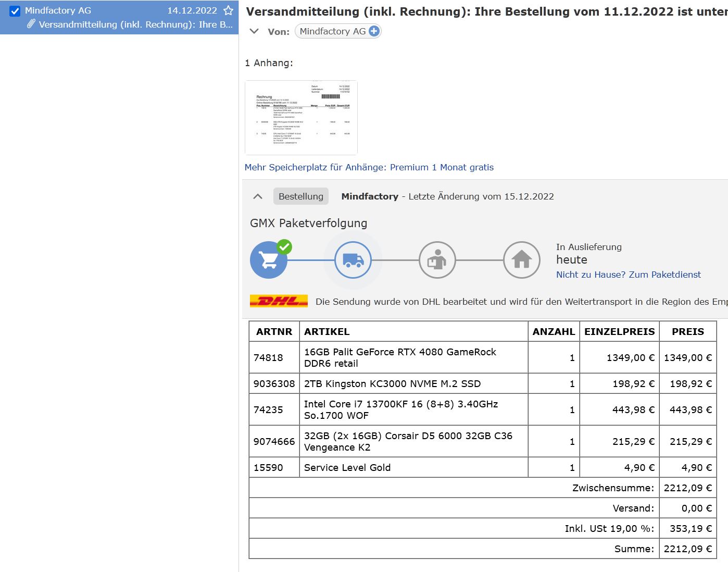Click 'GMX Paketverfolgung' heading
728x572 pixels.
[x=308, y=223]
